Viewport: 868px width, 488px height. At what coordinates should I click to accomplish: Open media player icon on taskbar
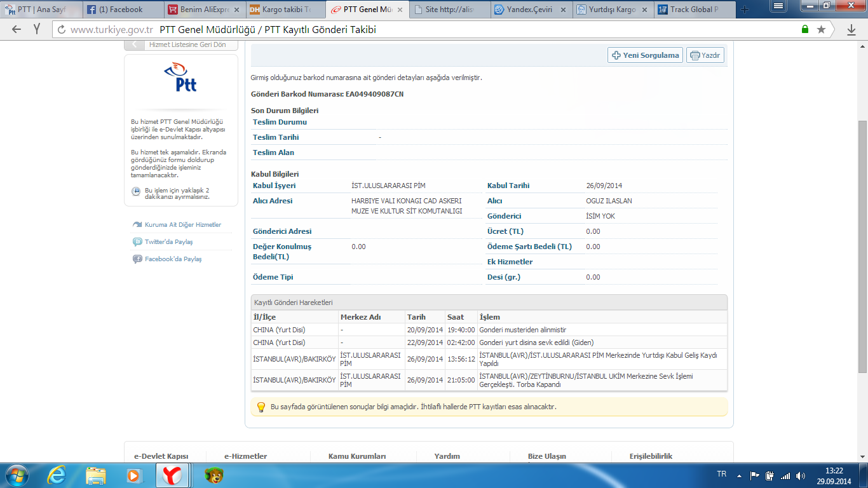[x=133, y=475]
